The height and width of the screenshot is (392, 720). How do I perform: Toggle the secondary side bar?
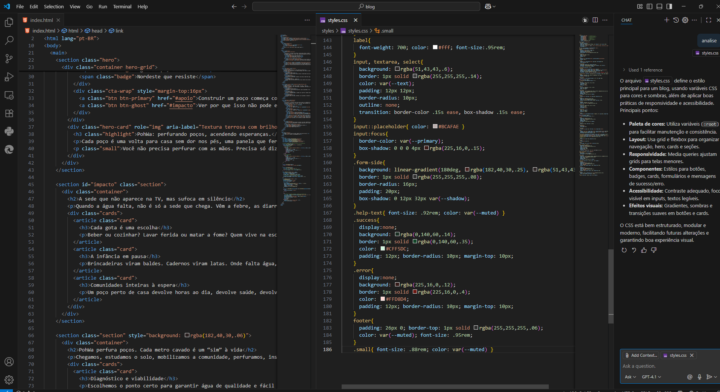coord(669,6)
